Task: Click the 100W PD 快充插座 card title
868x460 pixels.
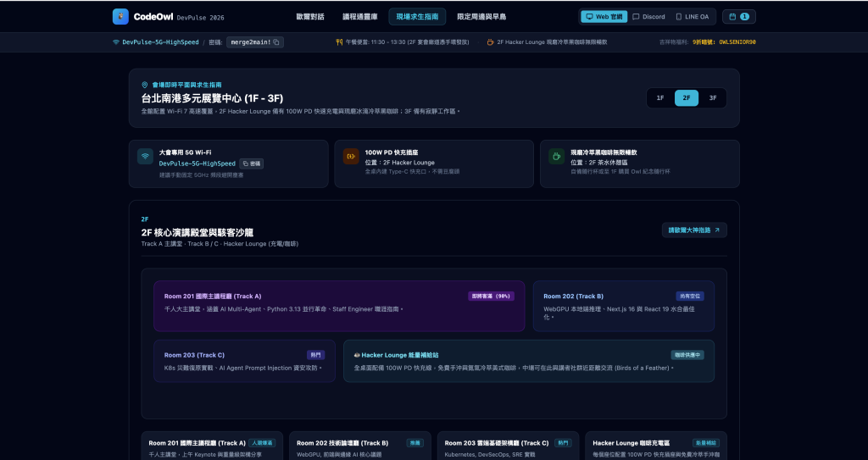Action: tap(392, 152)
